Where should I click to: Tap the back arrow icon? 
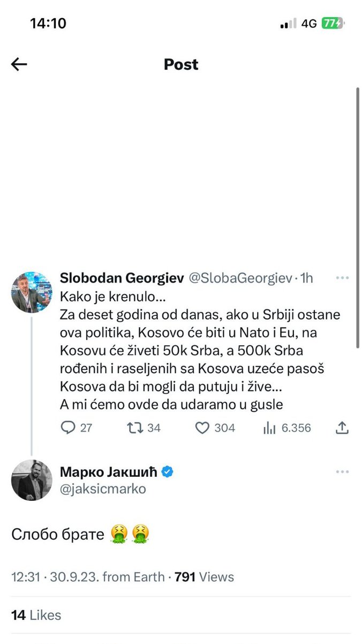(19, 65)
